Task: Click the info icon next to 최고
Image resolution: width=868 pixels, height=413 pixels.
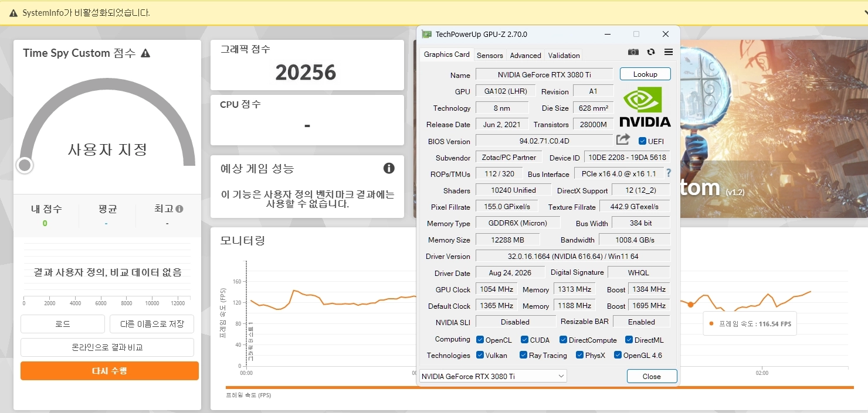Action: point(179,209)
